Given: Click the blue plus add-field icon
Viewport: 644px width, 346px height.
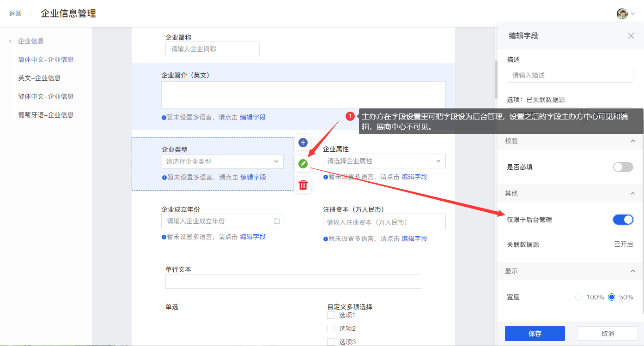Looking at the screenshot, I should pyautogui.click(x=303, y=142).
